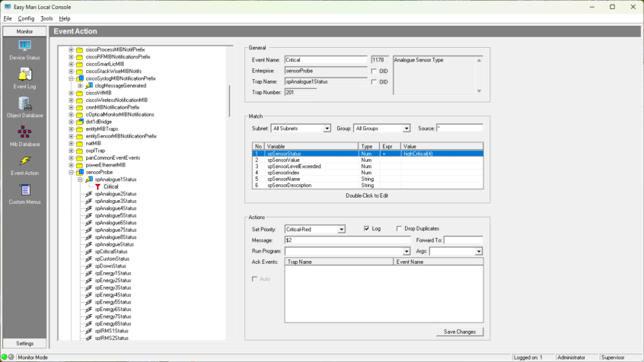The width and height of the screenshot is (644, 362).
Task: Open the Mib Database icon
Action: coord(24,132)
